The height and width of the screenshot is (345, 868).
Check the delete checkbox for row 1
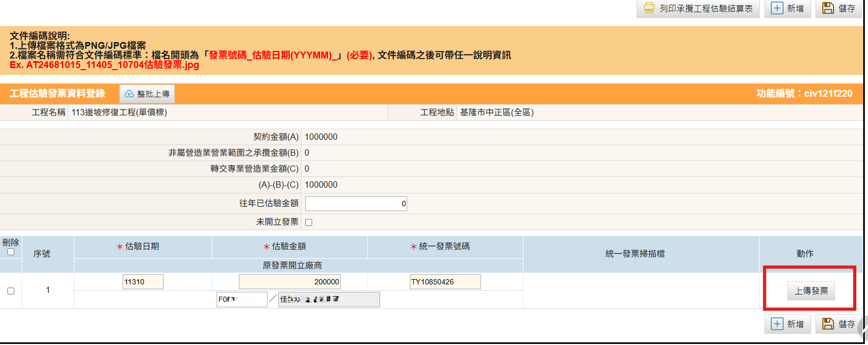click(11, 291)
